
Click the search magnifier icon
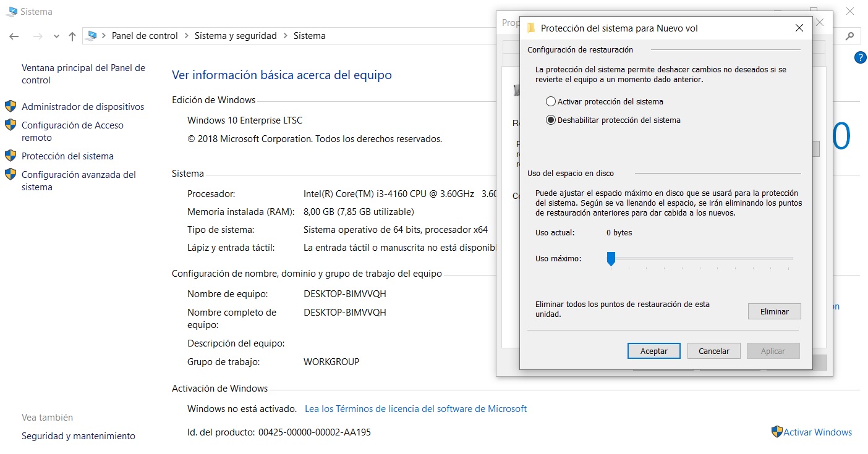850,36
